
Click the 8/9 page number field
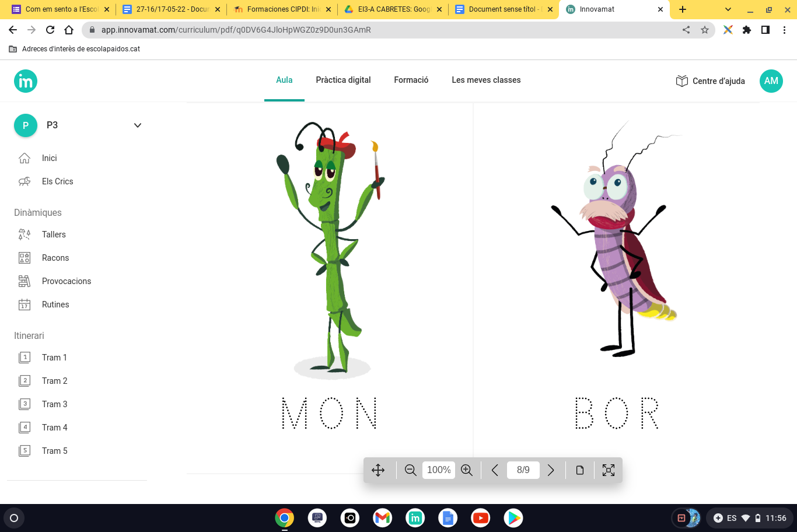pyautogui.click(x=523, y=470)
